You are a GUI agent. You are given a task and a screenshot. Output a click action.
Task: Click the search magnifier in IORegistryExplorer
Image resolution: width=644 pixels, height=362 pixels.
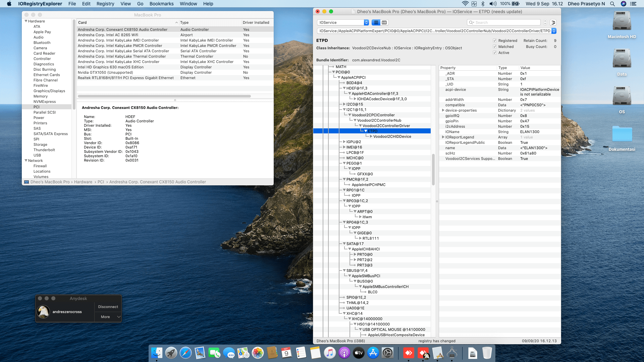[x=471, y=22]
